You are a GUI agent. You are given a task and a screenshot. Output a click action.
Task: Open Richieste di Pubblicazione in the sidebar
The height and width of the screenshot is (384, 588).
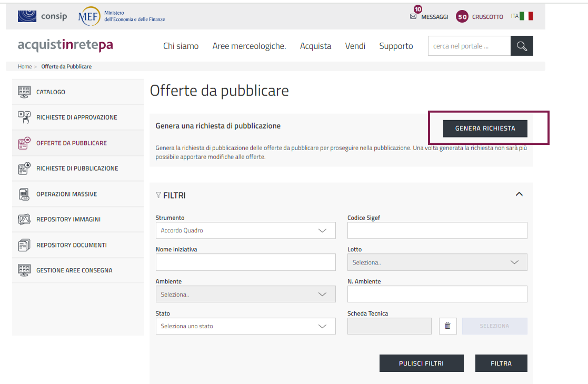pos(77,169)
